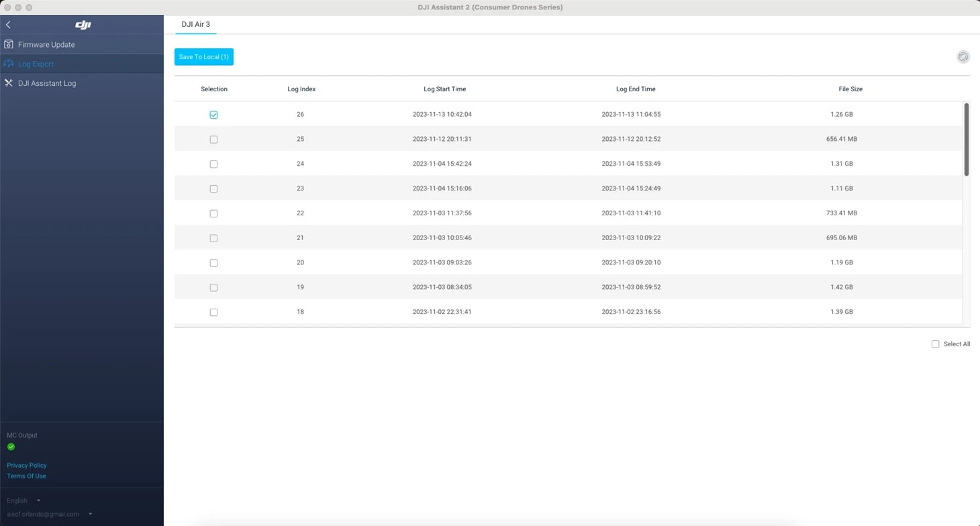The height and width of the screenshot is (526, 980).
Task: Check the checkbox for log index 25
Action: pos(213,139)
